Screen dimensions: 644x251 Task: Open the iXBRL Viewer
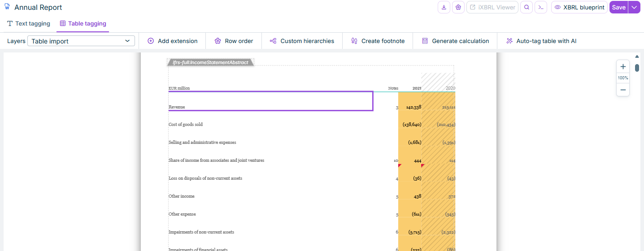(492, 7)
